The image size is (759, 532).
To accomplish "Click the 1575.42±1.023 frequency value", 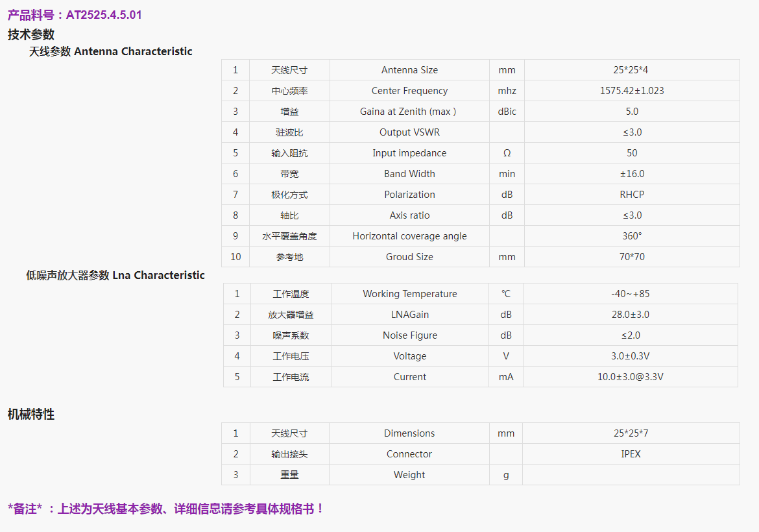I will click(631, 91).
